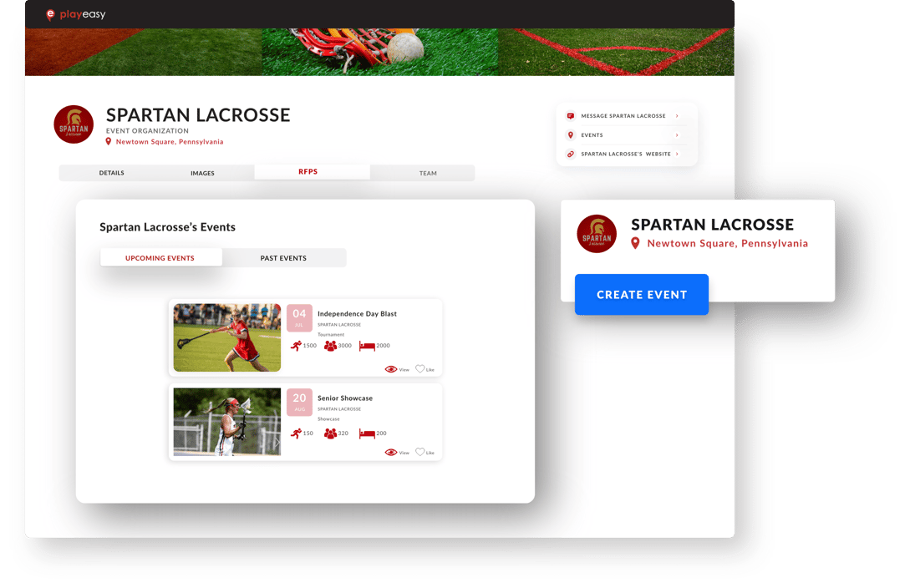Click the PlayEasy logo in header
910x588 pixels.
(x=75, y=14)
